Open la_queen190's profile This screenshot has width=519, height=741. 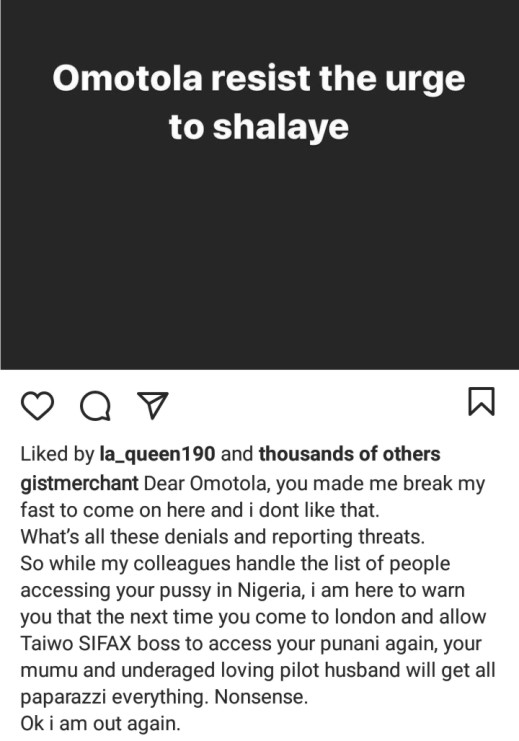(157, 454)
